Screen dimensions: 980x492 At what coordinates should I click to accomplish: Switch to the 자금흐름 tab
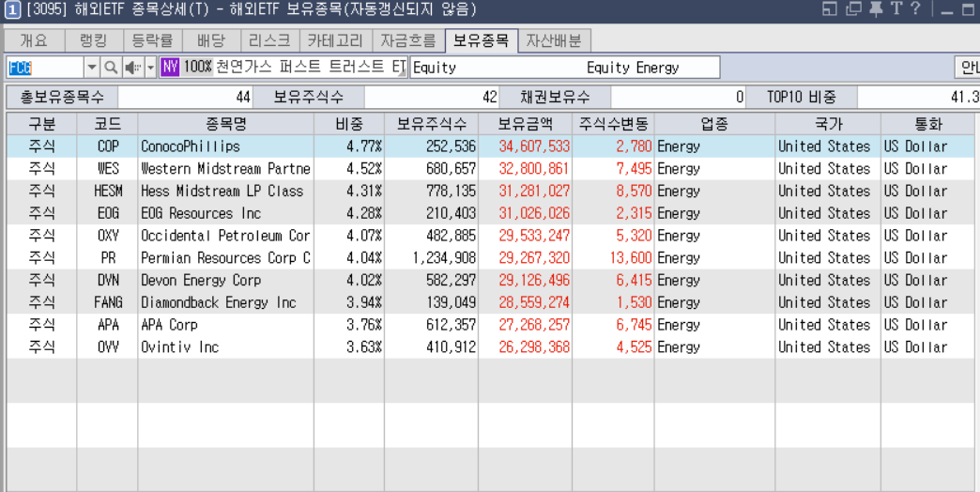coord(408,40)
